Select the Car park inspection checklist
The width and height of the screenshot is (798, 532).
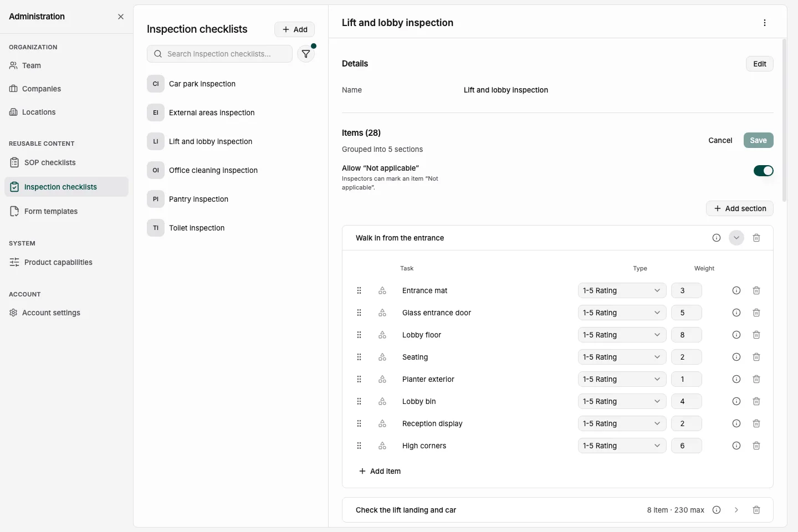(x=231, y=84)
